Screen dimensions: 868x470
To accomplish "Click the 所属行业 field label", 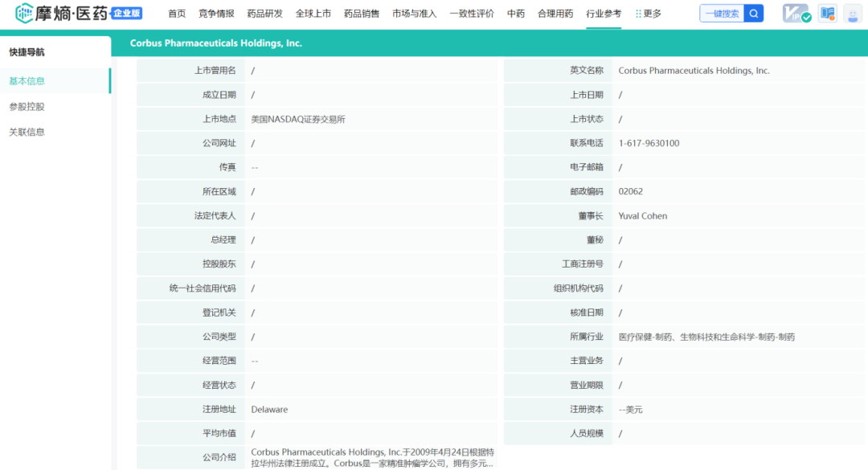I will [587, 337].
